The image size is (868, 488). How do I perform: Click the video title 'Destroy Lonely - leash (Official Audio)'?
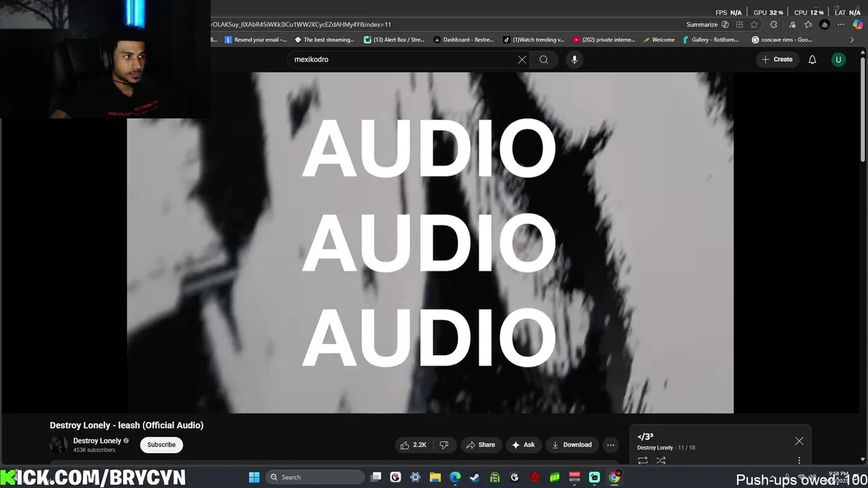coord(127,425)
